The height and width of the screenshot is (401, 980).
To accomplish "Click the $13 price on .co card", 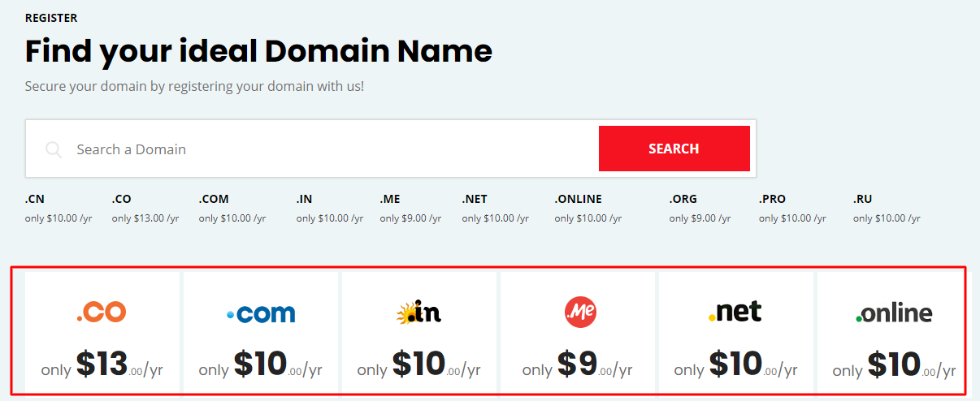I will tap(102, 365).
